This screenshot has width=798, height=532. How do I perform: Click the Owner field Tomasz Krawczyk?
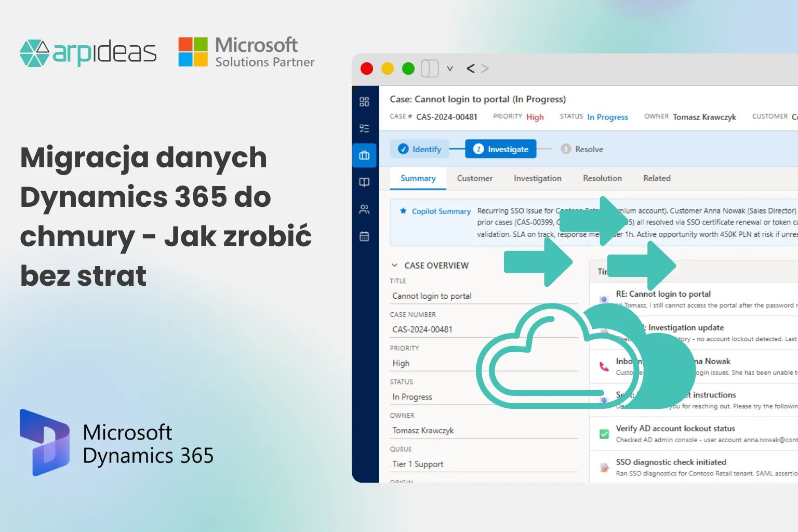484,431
